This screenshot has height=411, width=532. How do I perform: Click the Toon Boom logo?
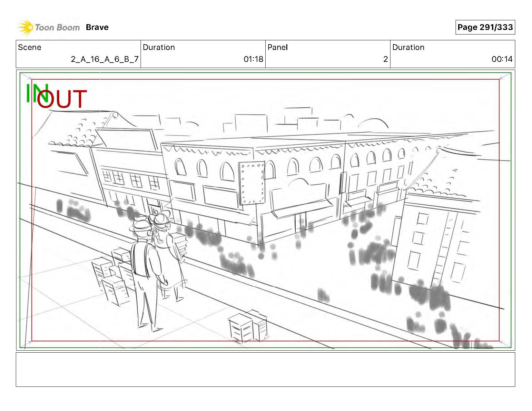point(48,27)
